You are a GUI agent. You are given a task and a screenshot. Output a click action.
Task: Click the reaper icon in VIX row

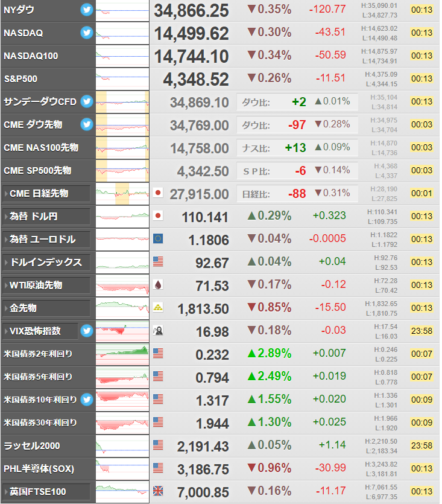[158, 330]
